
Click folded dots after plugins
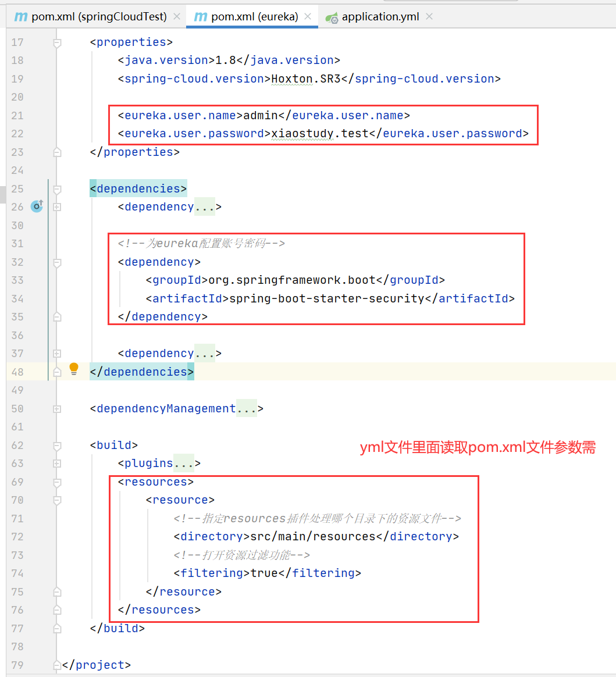click(184, 464)
